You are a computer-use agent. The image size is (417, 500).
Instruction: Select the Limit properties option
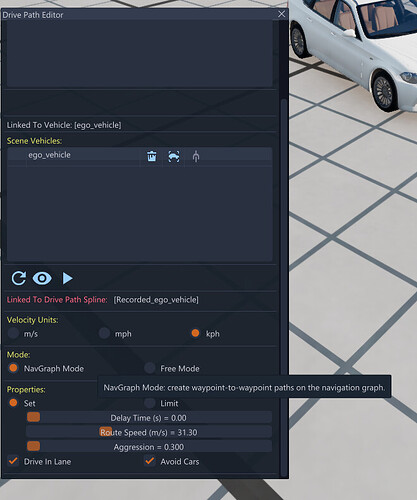150,403
